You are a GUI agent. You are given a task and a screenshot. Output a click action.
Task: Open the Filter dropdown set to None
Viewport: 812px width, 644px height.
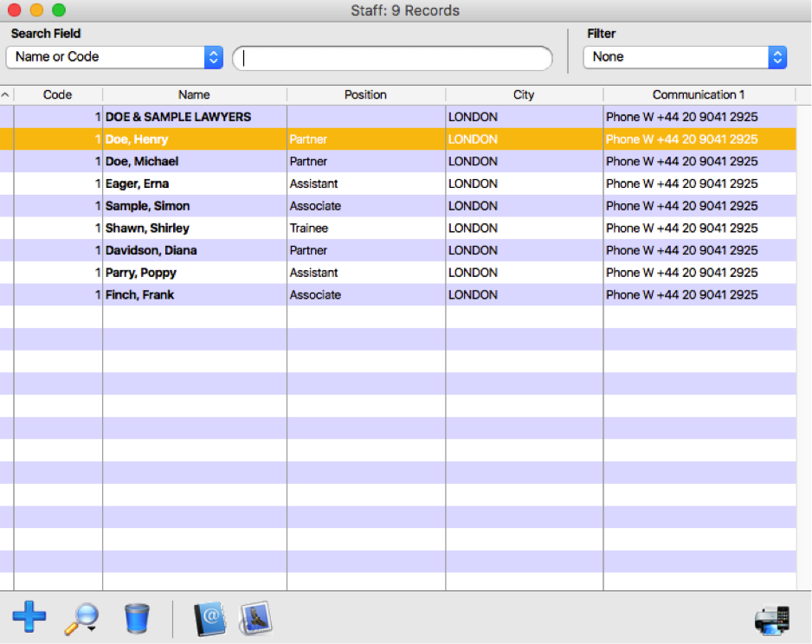[685, 57]
